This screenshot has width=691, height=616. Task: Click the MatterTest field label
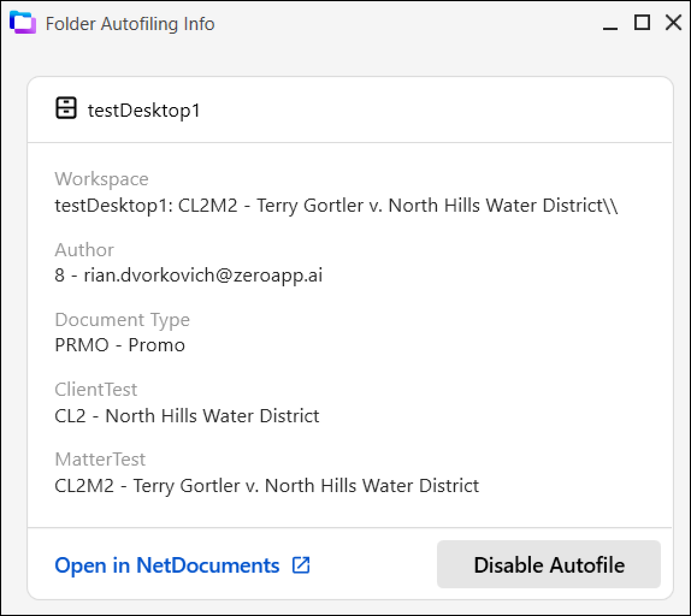click(x=100, y=460)
